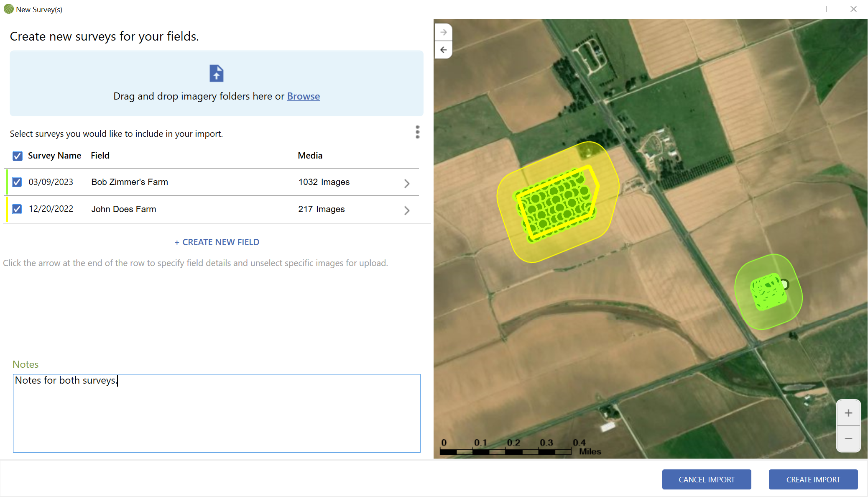Select the green survey area on map
The image size is (868, 497).
[x=768, y=292]
